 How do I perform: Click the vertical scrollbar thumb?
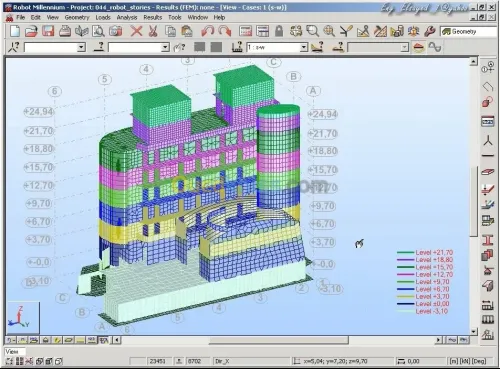(x=473, y=201)
